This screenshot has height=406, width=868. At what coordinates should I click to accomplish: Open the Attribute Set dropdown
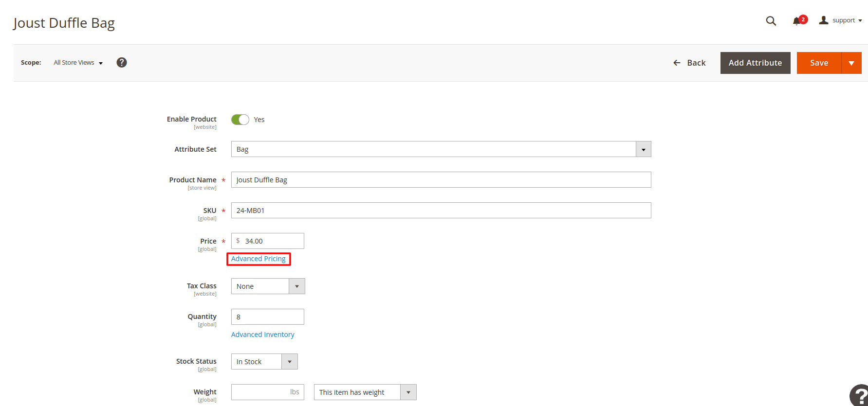point(441,149)
